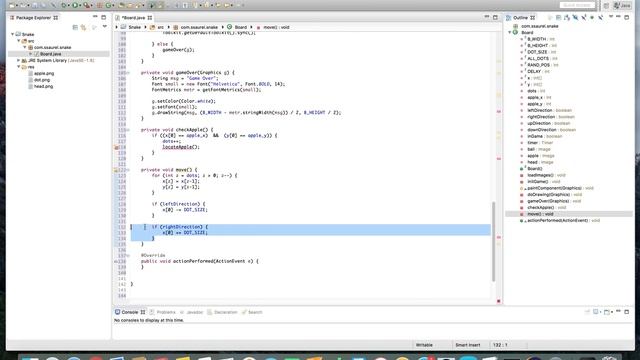Viewport: 640px width, 360px height.
Task: Select apple.png in Package Explorer
Action: click(44, 73)
